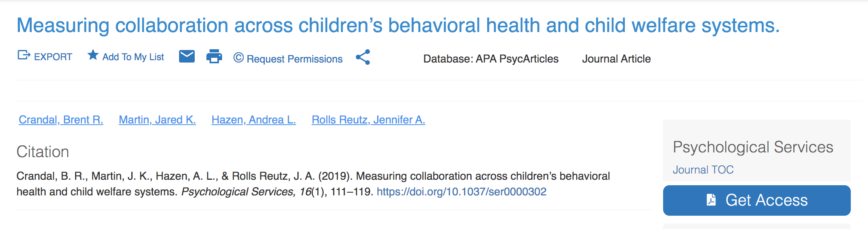
Task: Click the Psychological Services journal heading
Action: tap(753, 147)
